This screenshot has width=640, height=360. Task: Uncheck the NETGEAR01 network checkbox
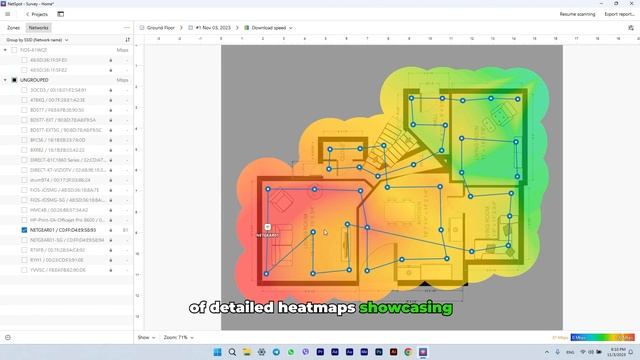click(24, 230)
